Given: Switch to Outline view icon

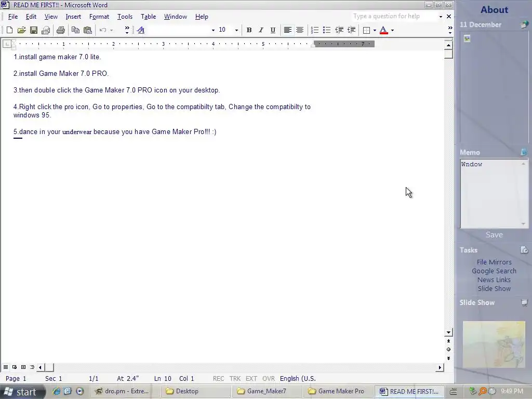Looking at the screenshot, I should pyautogui.click(x=32, y=367).
